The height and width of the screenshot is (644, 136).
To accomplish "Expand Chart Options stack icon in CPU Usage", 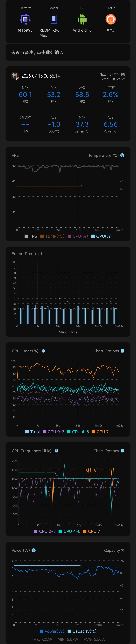I will (122, 351).
